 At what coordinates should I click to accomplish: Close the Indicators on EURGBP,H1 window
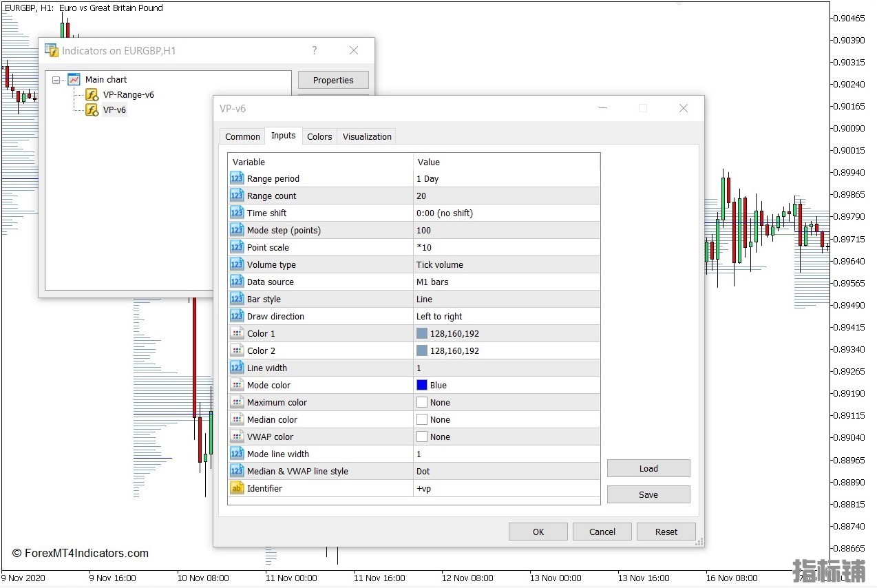click(354, 50)
